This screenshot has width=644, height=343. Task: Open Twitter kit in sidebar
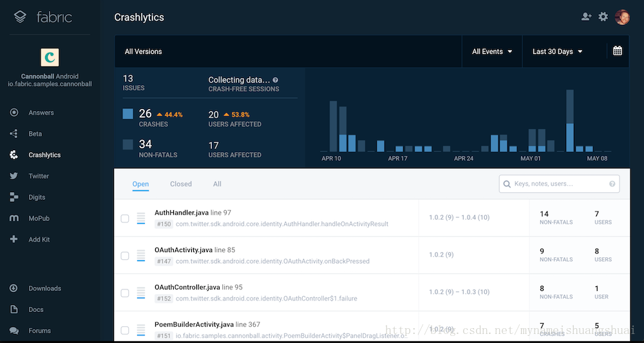point(39,176)
